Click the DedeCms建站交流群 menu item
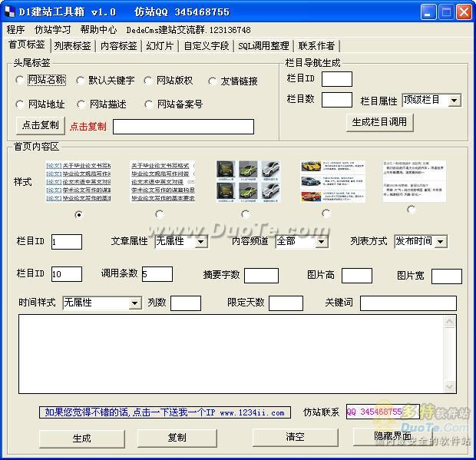Viewport: 476px width, 460px height. tap(189, 30)
